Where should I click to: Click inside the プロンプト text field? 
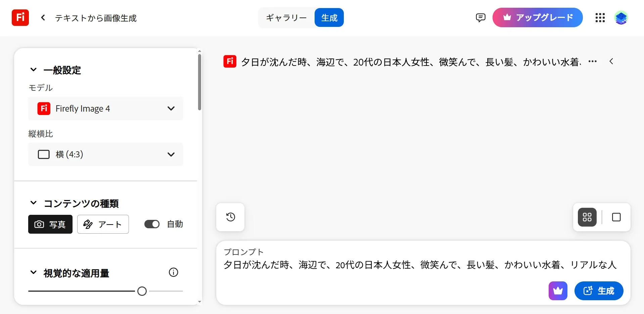coord(369,265)
